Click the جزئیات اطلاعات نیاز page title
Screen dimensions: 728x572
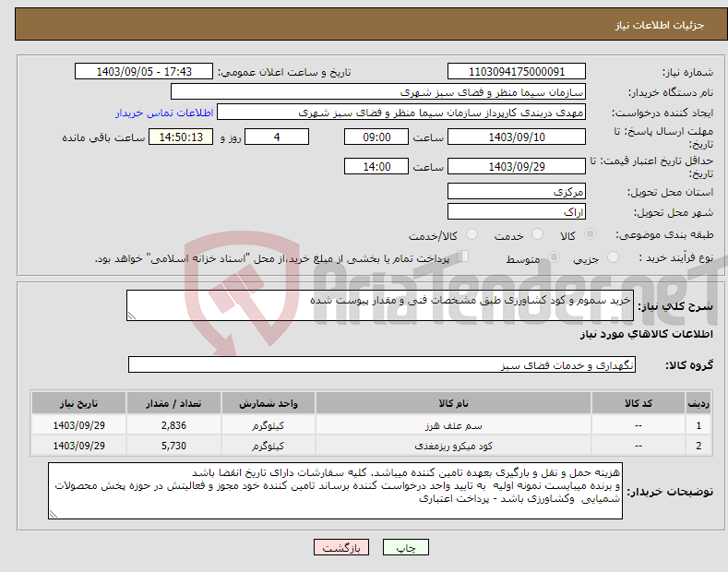click(x=660, y=25)
